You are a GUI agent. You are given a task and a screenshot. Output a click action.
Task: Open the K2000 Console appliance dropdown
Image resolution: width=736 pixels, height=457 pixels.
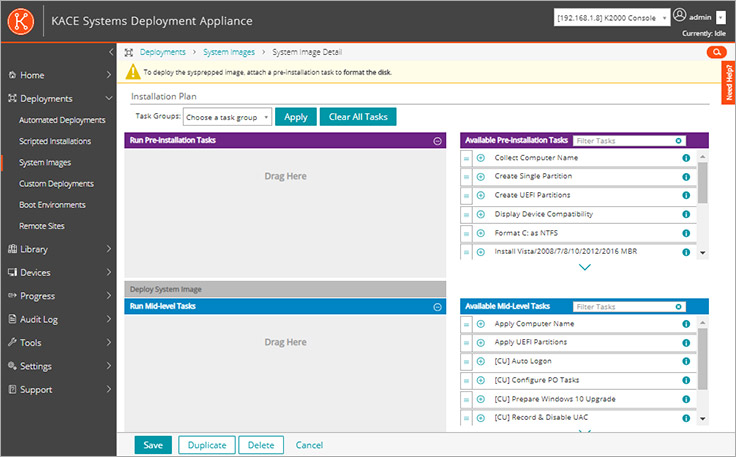pyautogui.click(x=612, y=18)
